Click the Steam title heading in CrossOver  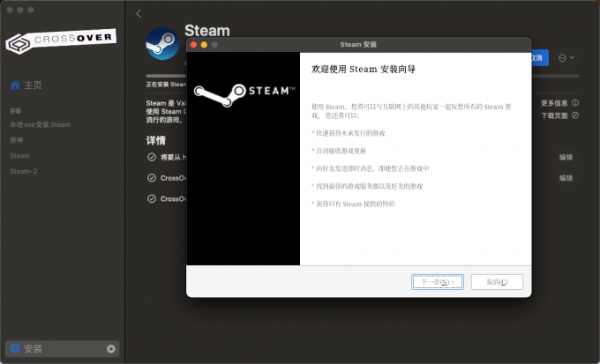tap(207, 31)
